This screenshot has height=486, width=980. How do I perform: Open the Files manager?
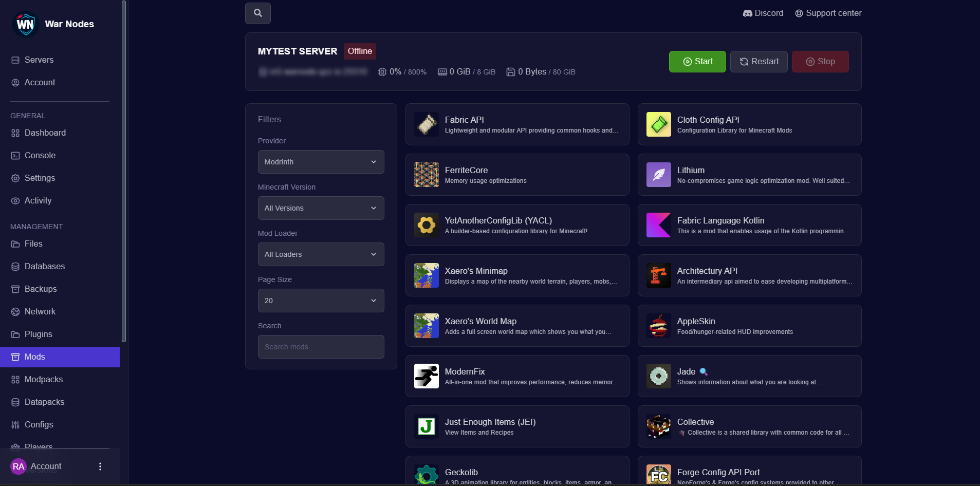coord(60,244)
